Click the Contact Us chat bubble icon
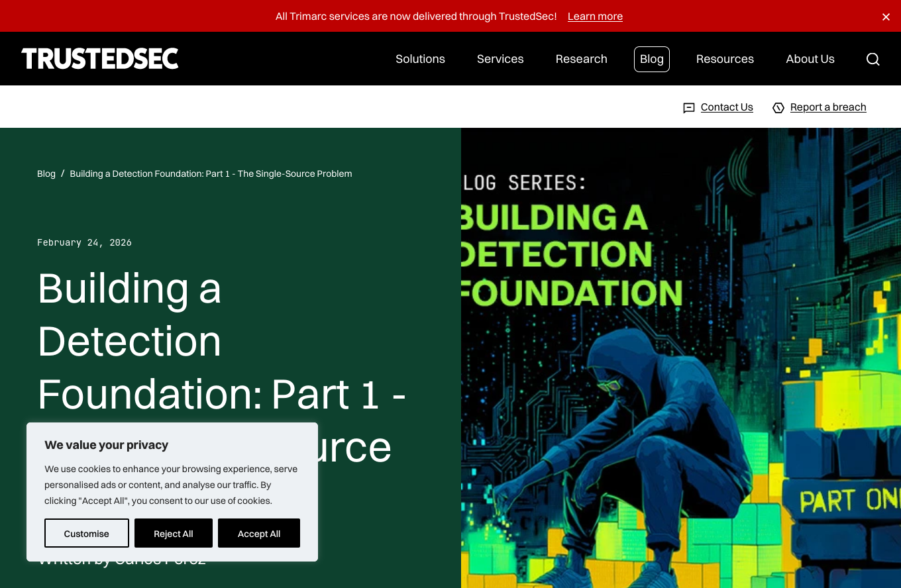The height and width of the screenshot is (588, 901). coord(689,108)
